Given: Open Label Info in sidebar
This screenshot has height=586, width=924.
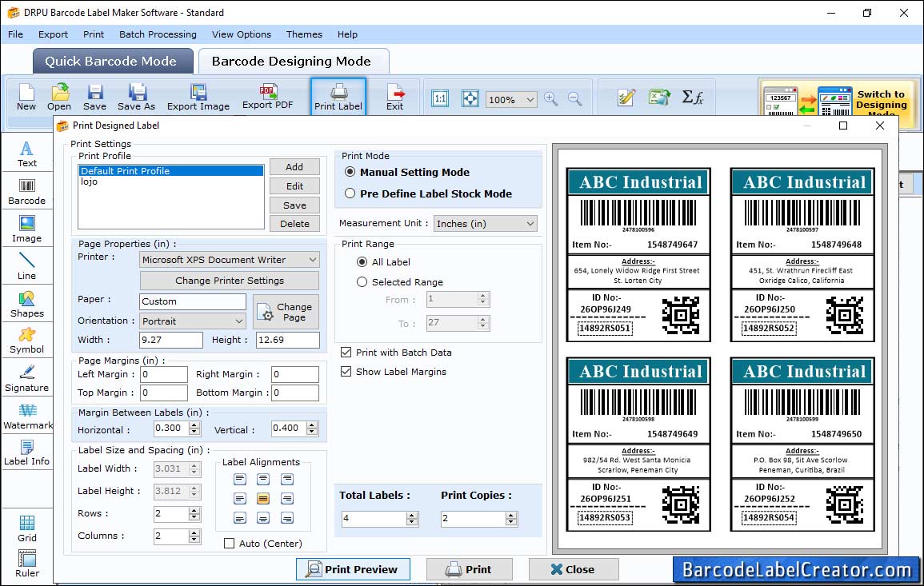Looking at the screenshot, I should coord(26,452).
